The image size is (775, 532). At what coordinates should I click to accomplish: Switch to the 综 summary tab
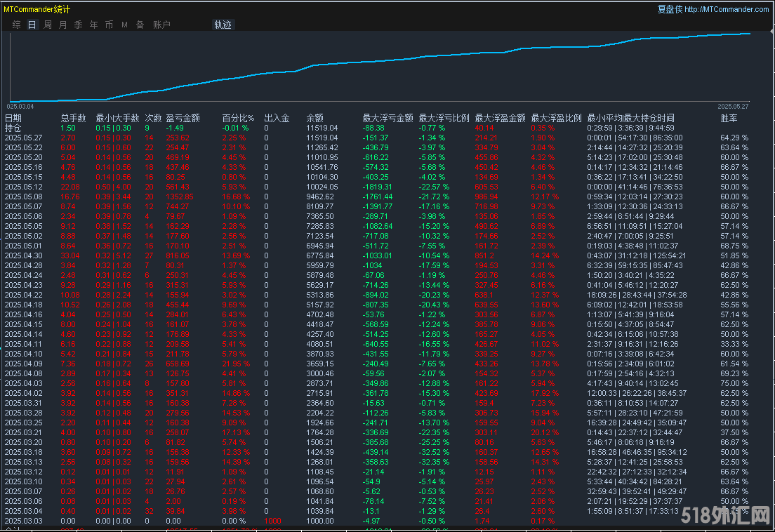(x=16, y=25)
